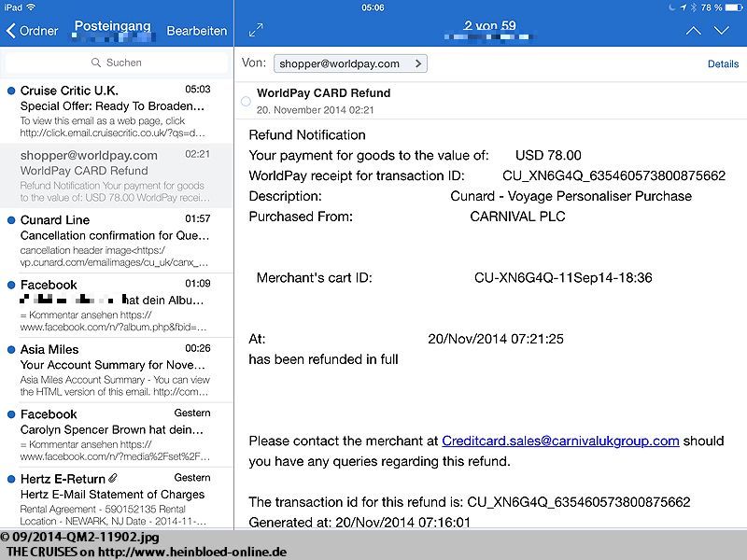Tap the Suchen search field
This screenshot has width=747, height=560.
[117, 63]
